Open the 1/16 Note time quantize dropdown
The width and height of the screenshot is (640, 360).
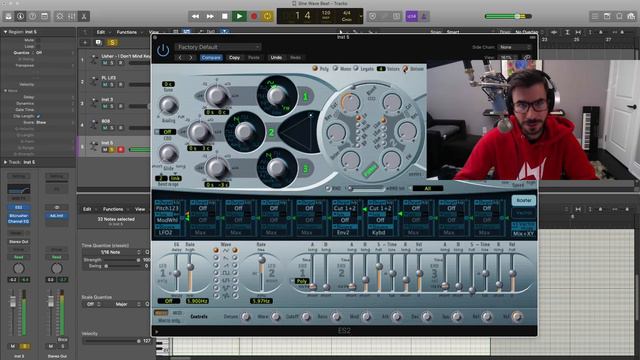pyautogui.click(x=111, y=252)
